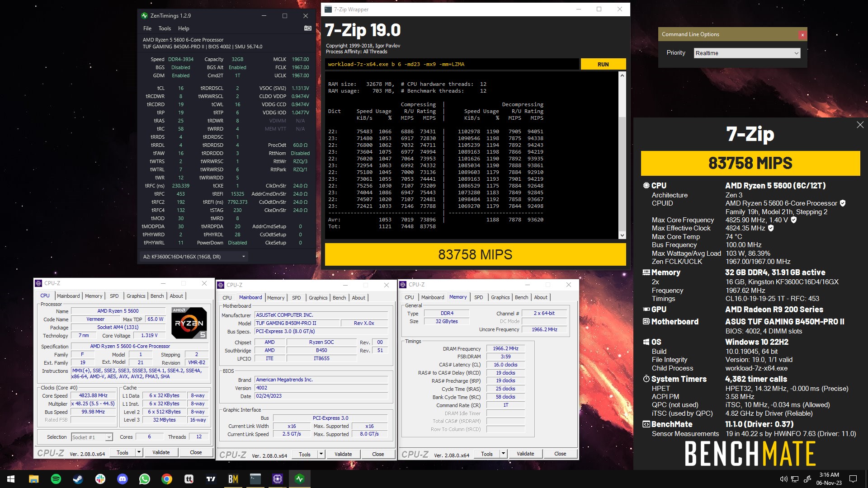Click the Memory icon in BenchMate results
Image resolution: width=868 pixels, height=488 pixels.
(646, 272)
